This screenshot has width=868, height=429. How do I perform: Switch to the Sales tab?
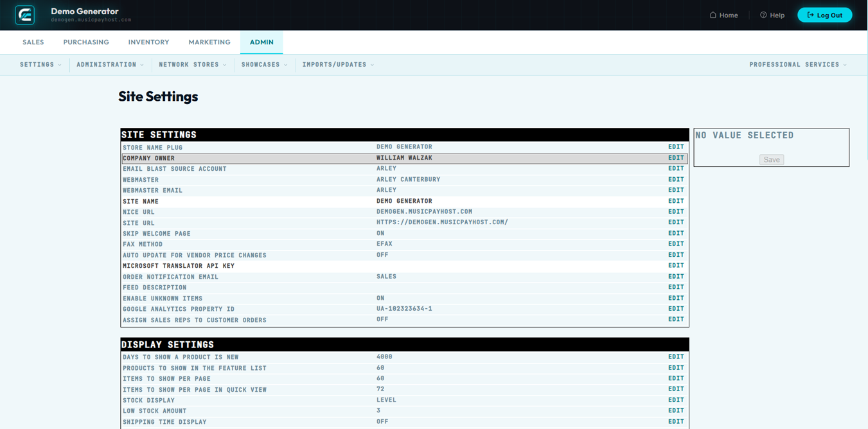point(33,42)
